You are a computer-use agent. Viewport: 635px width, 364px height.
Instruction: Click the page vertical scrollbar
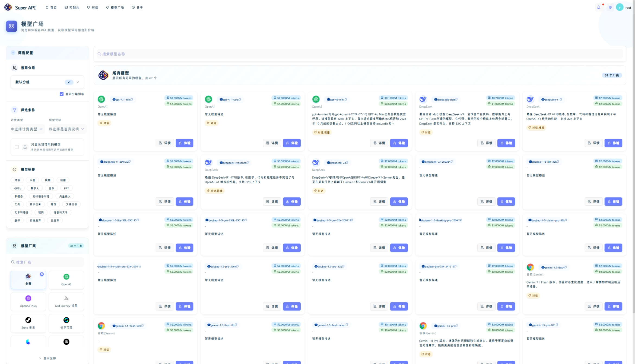633,157
